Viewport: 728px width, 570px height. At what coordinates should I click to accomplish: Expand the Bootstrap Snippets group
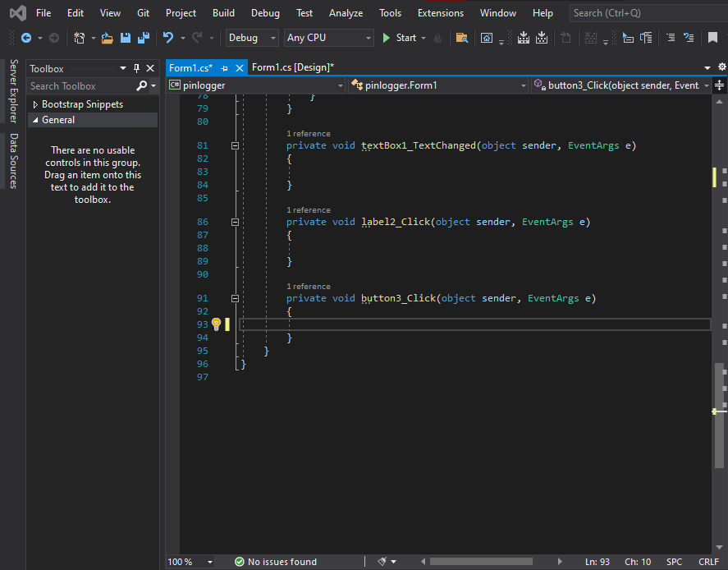35,104
